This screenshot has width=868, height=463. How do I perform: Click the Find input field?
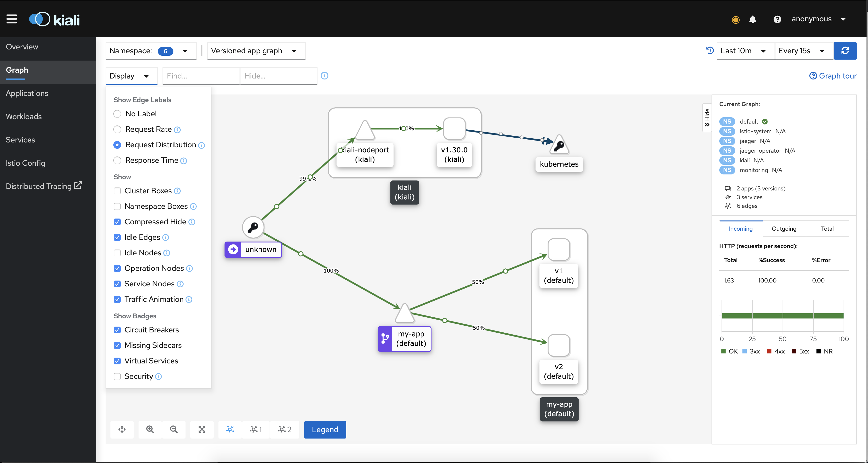point(201,76)
